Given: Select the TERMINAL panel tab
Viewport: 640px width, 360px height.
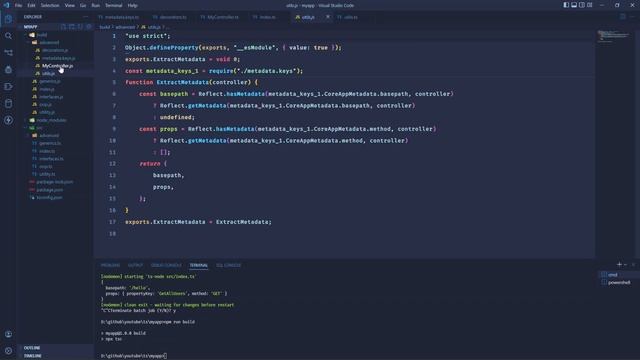Looking at the screenshot, I should 198,265.
